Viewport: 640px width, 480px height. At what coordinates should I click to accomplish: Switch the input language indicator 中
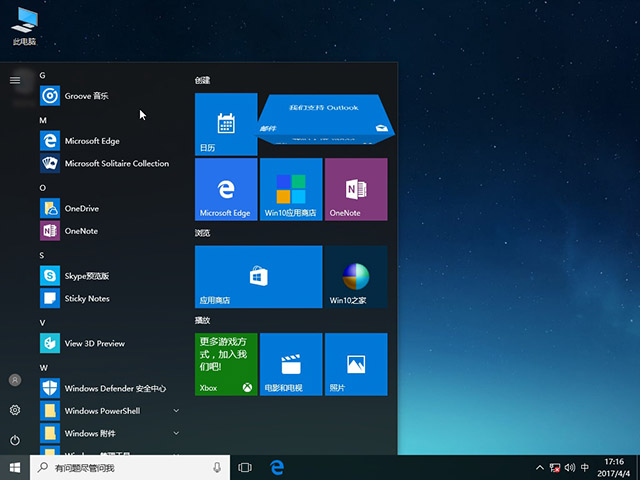[x=585, y=467]
